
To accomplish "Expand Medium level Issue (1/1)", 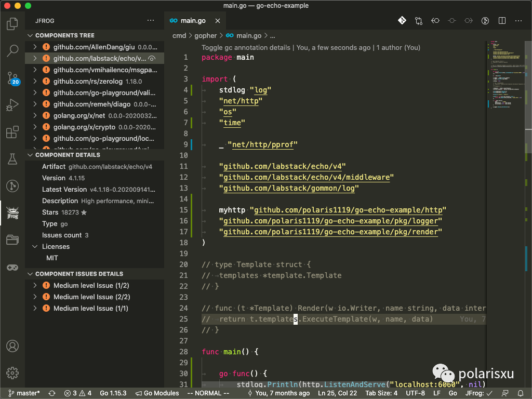I will point(35,308).
